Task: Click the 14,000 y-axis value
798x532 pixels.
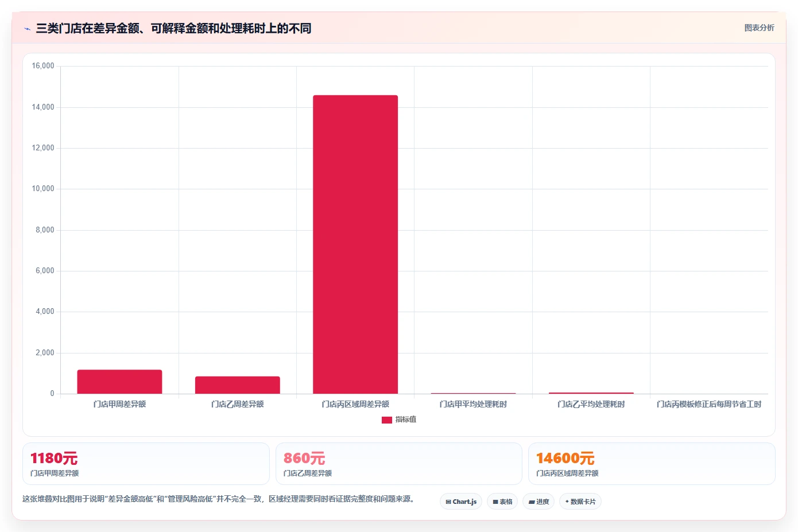Action: pyautogui.click(x=43, y=107)
